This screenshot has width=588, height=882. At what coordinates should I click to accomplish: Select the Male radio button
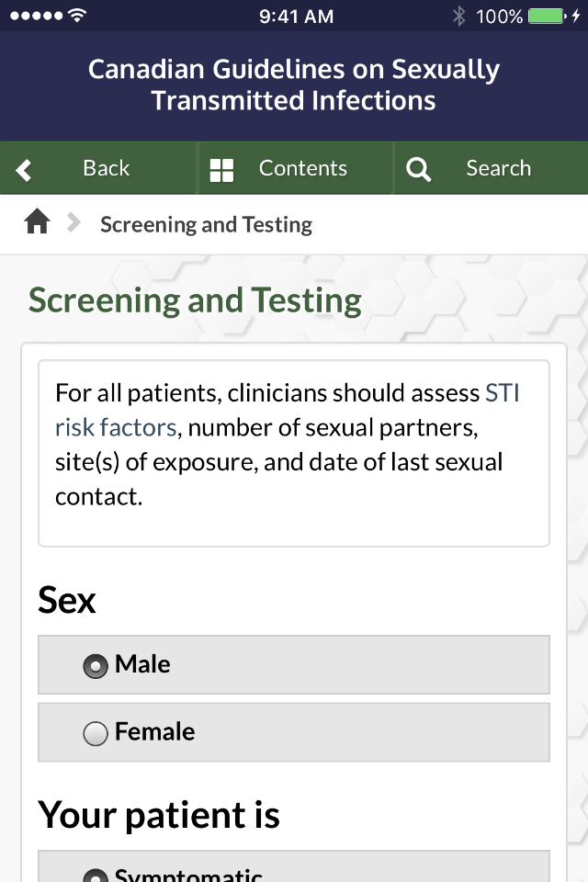point(96,664)
